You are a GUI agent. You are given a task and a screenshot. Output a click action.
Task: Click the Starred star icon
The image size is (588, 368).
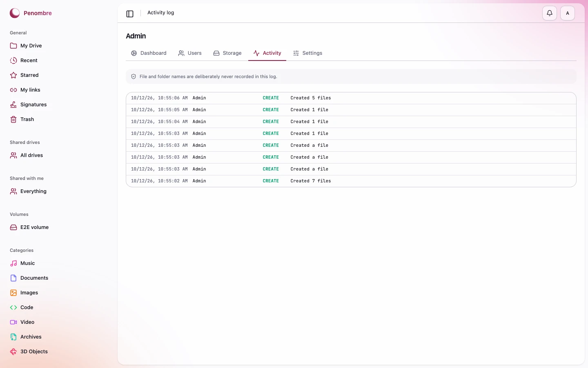(13, 75)
